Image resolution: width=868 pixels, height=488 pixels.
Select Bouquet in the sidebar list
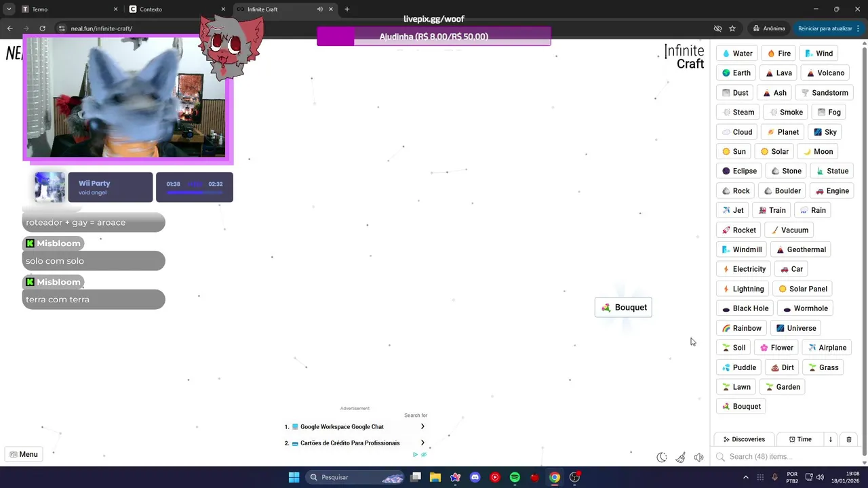click(x=741, y=407)
